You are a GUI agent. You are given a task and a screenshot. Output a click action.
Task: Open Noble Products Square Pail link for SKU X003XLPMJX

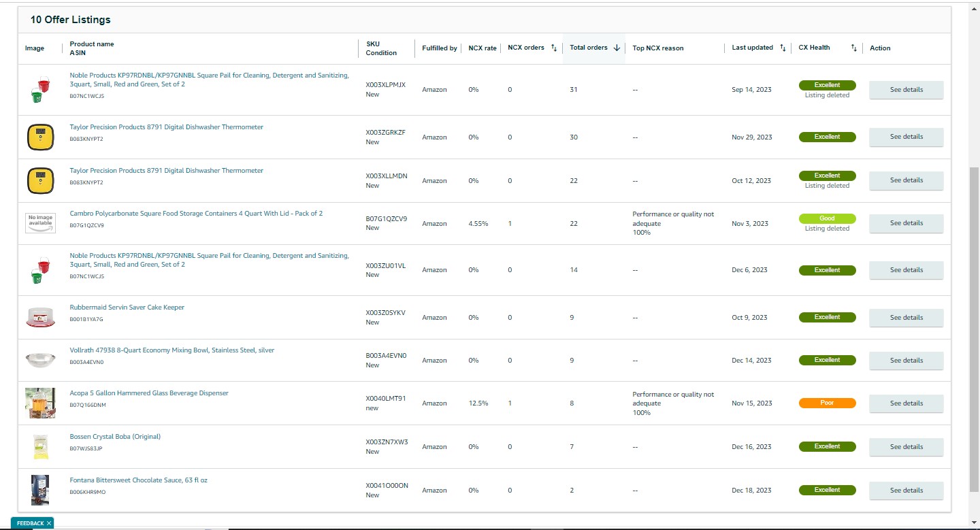coord(209,80)
